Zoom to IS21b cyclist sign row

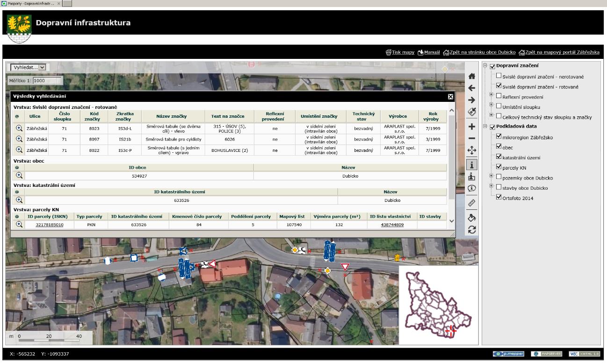19,139
